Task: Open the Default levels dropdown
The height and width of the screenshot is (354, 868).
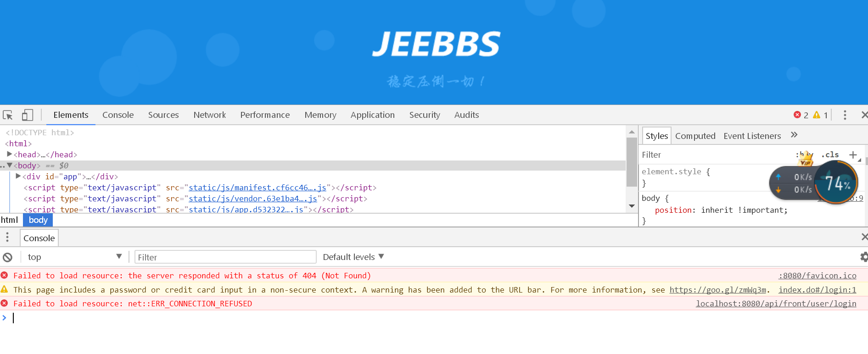Action: (x=353, y=257)
